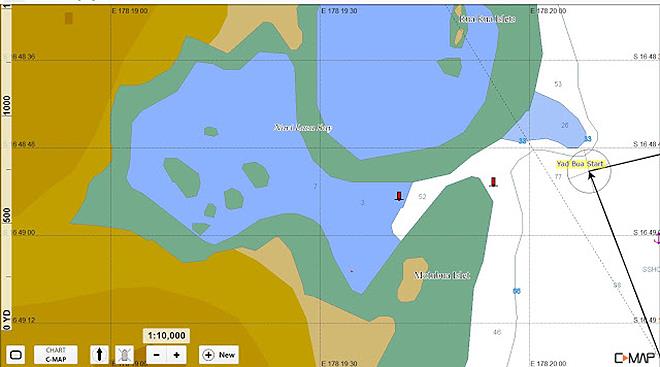
Task: Click the New waypoint button
Action: point(219,355)
